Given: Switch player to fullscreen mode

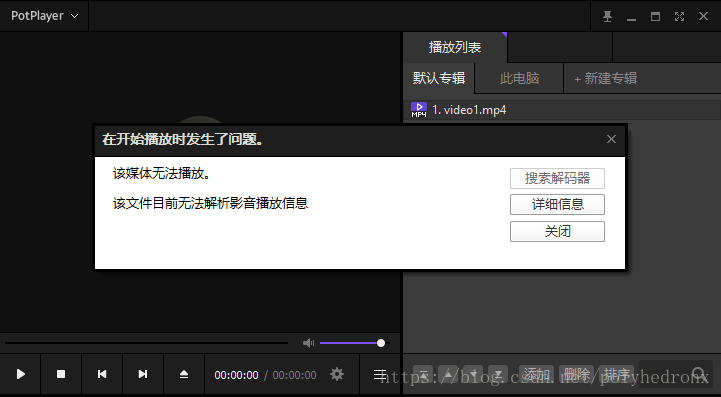Looking at the screenshot, I should coord(679,17).
